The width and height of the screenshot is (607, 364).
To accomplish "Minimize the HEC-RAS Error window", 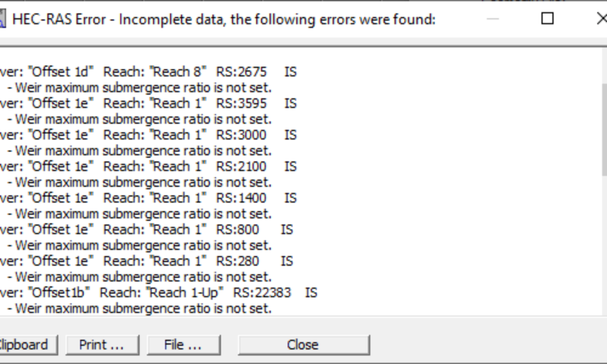I will tap(492, 19).
